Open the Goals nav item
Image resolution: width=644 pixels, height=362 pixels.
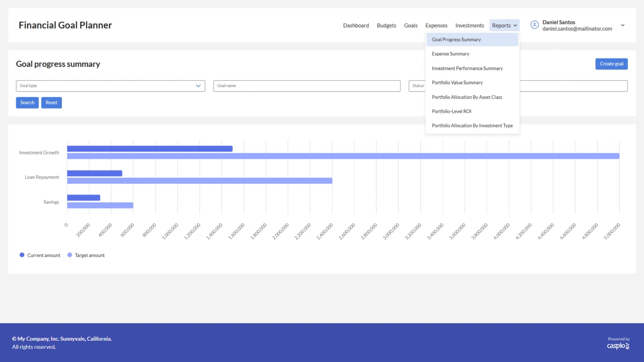point(411,25)
